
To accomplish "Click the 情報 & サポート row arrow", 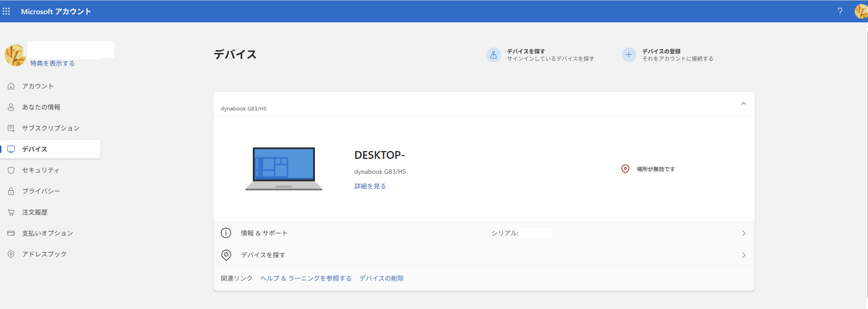I will coord(744,233).
